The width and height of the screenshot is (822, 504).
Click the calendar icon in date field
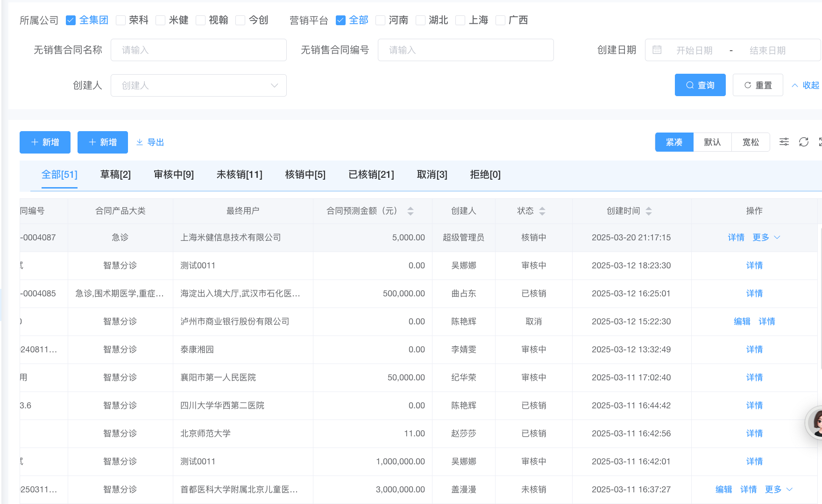click(657, 50)
